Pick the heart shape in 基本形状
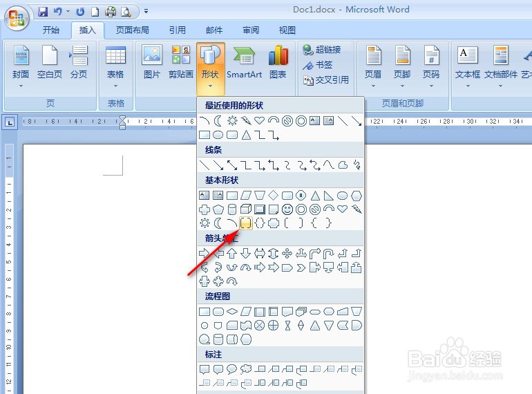532x394 pixels. [x=343, y=209]
